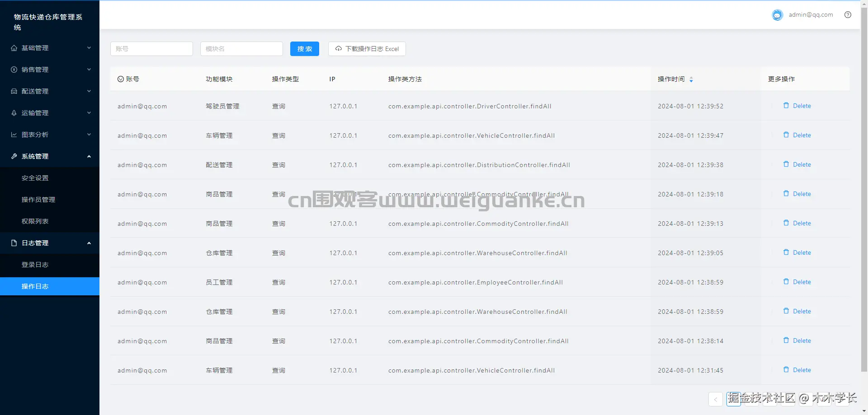Sort by 操作时间 using the sort arrows
The image size is (868, 415).
tap(691, 79)
